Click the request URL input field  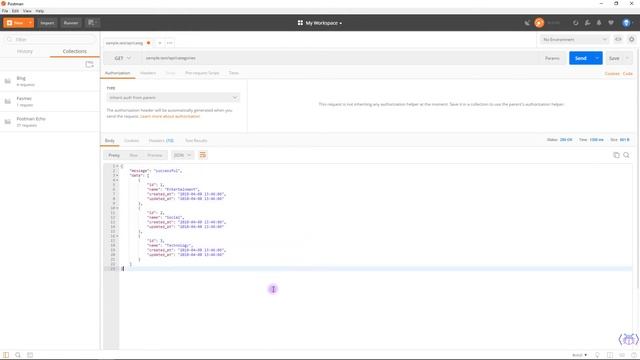click(x=341, y=58)
